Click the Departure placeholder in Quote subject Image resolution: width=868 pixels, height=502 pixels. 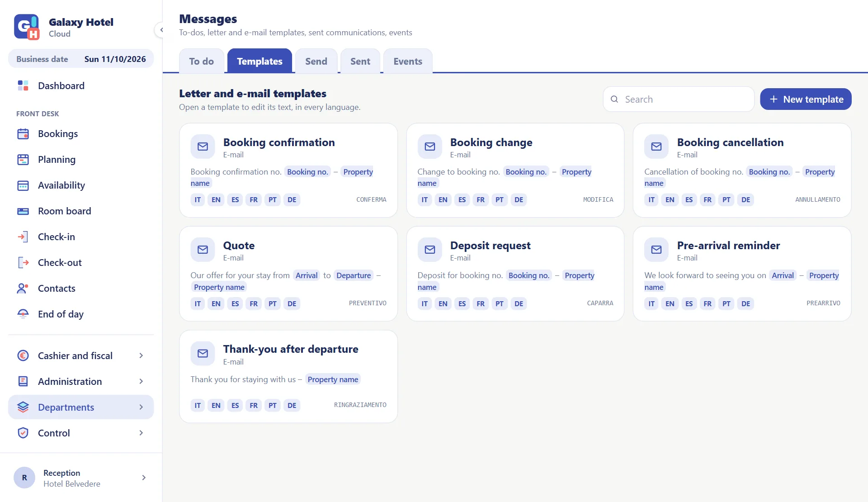pos(354,275)
